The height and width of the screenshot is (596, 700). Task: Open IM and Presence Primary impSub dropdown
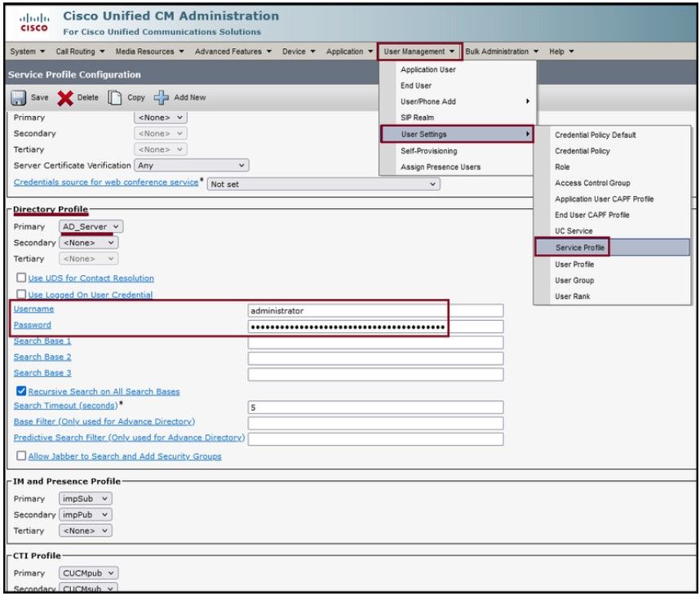[x=86, y=499]
